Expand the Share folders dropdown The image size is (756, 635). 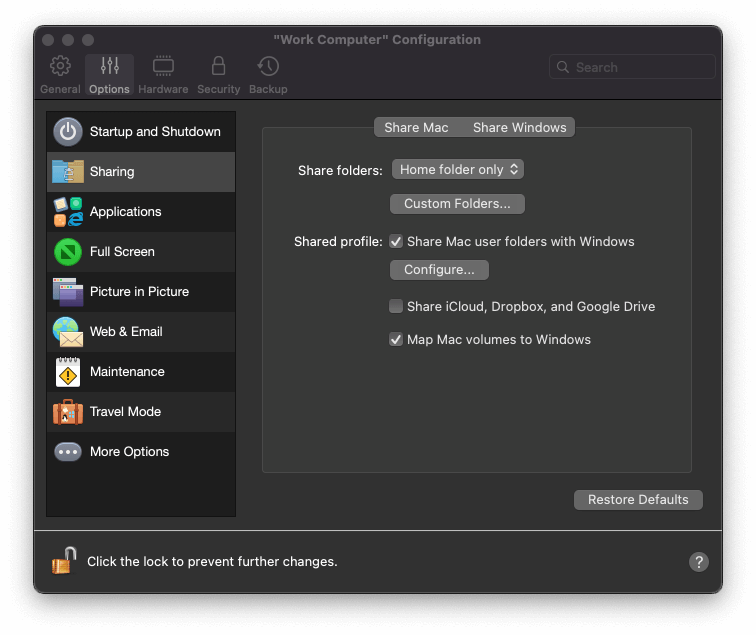[x=458, y=170]
